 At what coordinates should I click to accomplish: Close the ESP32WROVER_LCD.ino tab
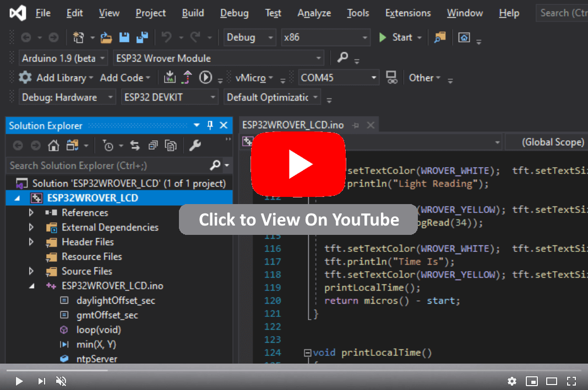coord(371,125)
